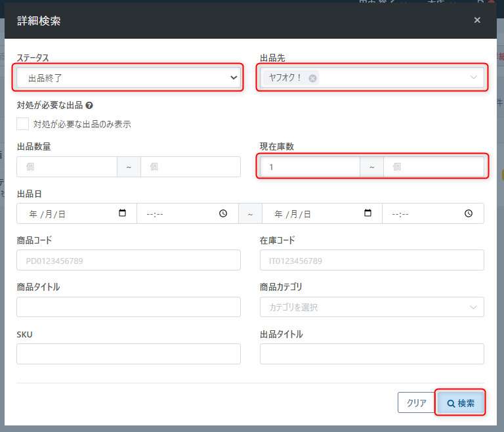This screenshot has height=432, width=504.
Task: Click the 現在庫数 minimum field containing 1
Action: coord(310,167)
